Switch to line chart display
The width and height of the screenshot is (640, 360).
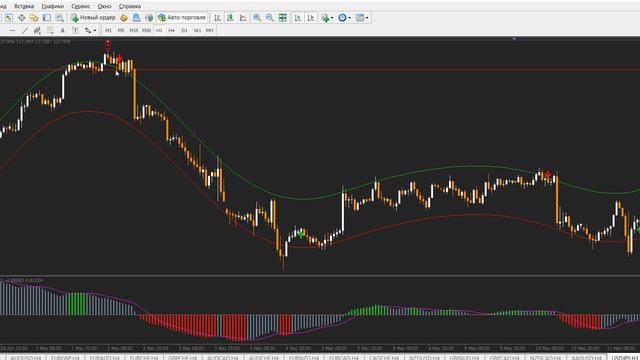click(x=243, y=18)
